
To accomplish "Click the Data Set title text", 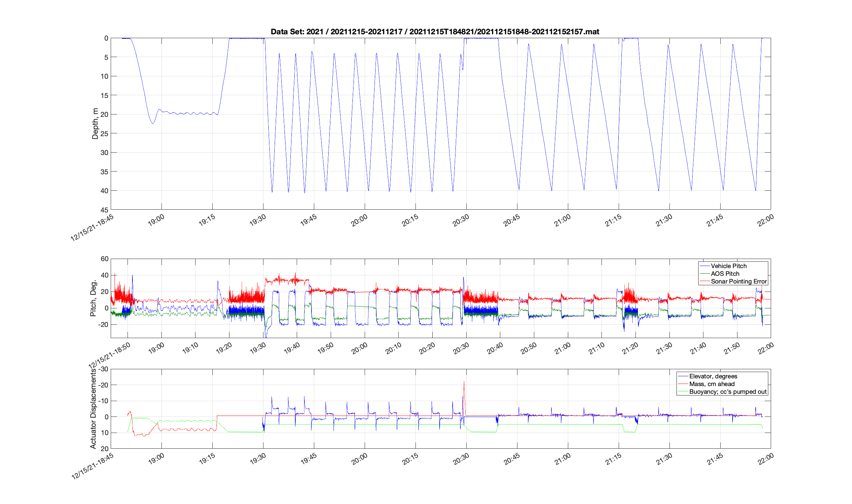I will point(435,32).
